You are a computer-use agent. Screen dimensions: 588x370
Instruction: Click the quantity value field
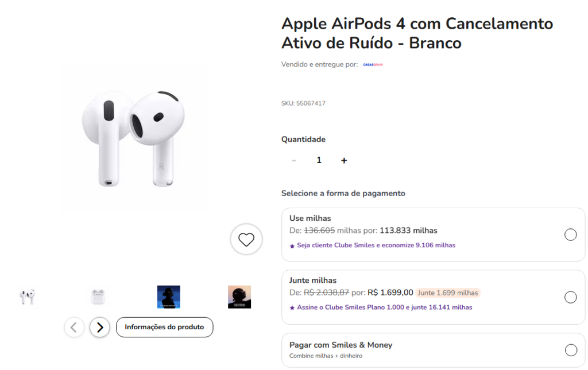(319, 160)
